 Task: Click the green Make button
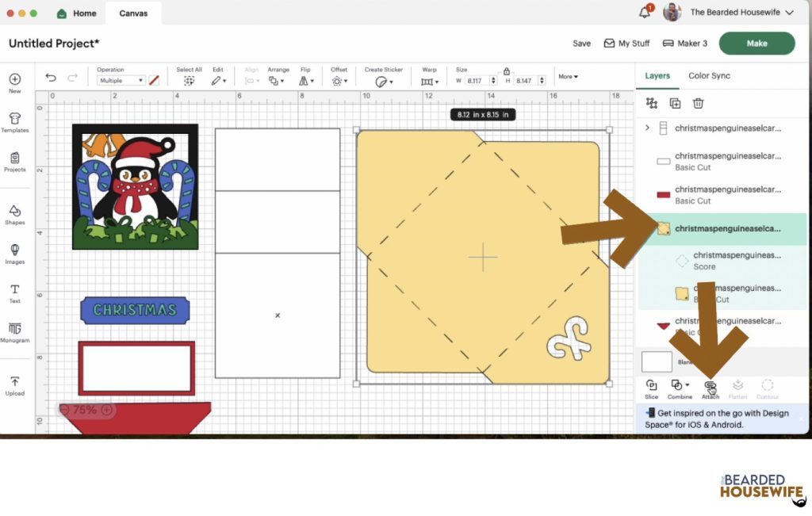pyautogui.click(x=756, y=44)
